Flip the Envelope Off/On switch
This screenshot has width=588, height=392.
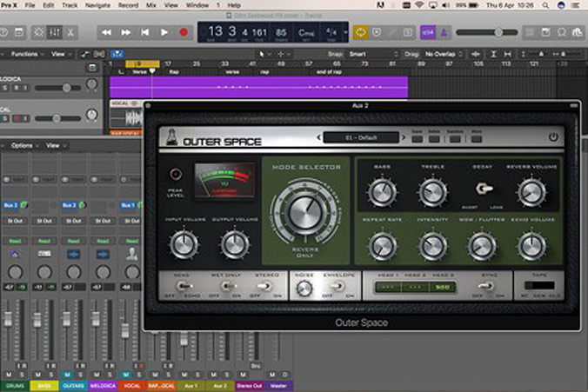(337, 287)
